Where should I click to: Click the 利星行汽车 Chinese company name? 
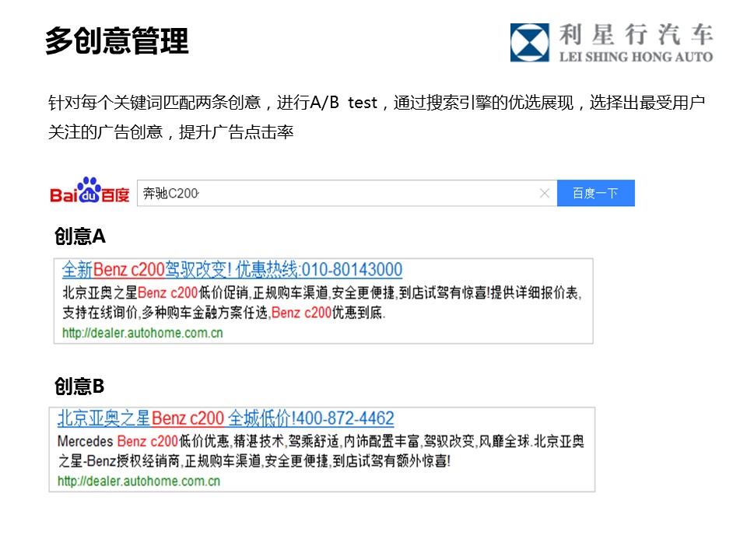click(x=635, y=35)
